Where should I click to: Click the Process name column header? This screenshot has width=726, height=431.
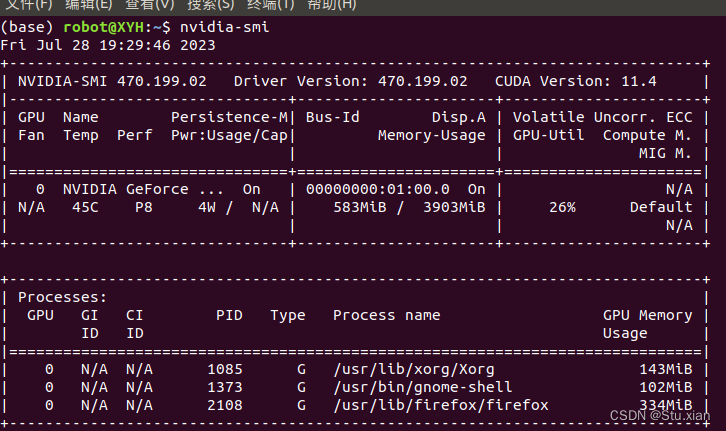[387, 315]
